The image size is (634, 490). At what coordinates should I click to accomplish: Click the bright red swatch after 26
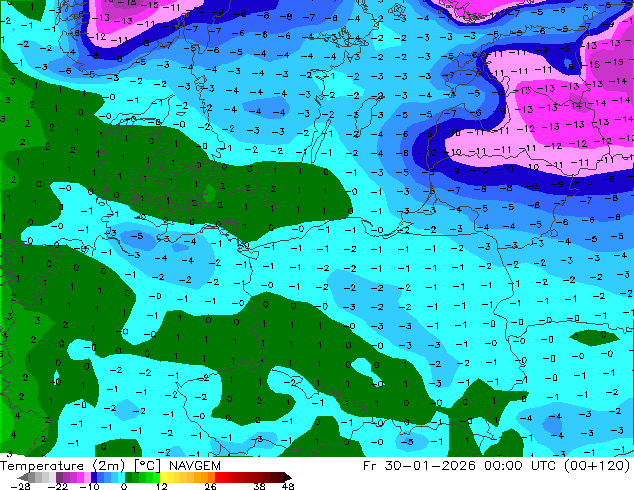218,477
